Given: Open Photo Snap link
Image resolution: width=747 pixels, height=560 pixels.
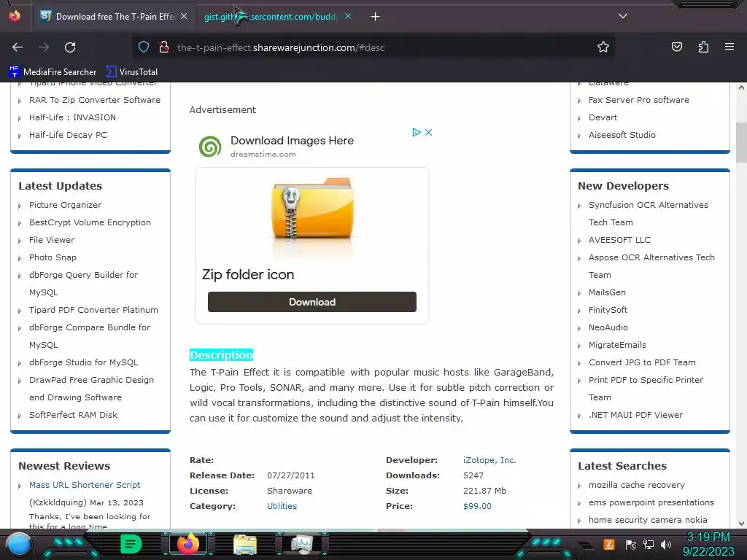Looking at the screenshot, I should click(53, 257).
